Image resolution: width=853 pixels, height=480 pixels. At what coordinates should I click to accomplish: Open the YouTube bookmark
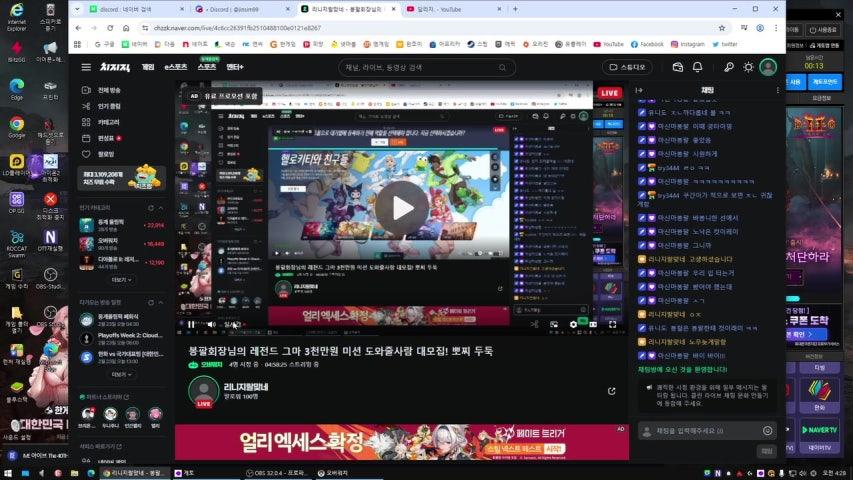(x=609, y=44)
